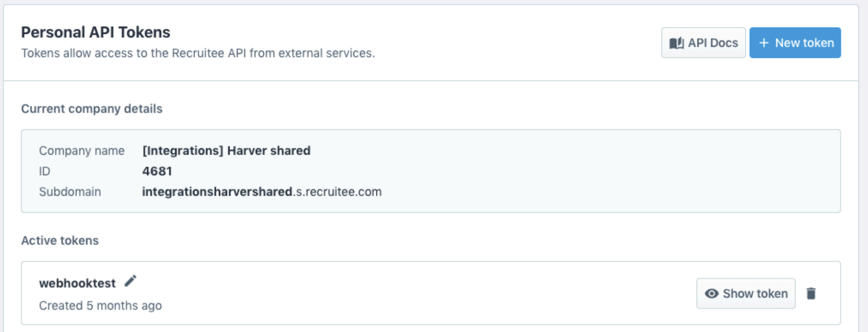Click the book icon in API Docs

(677, 43)
